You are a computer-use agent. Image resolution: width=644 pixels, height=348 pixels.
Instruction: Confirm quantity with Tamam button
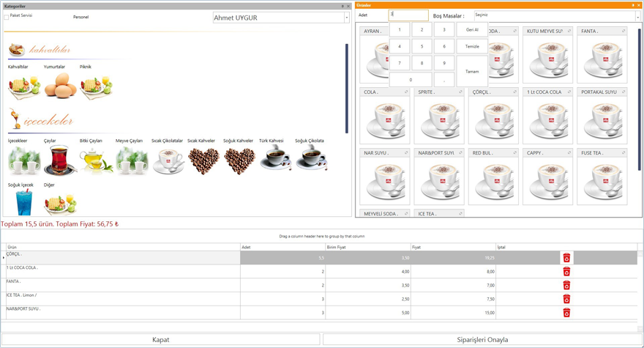click(x=472, y=72)
